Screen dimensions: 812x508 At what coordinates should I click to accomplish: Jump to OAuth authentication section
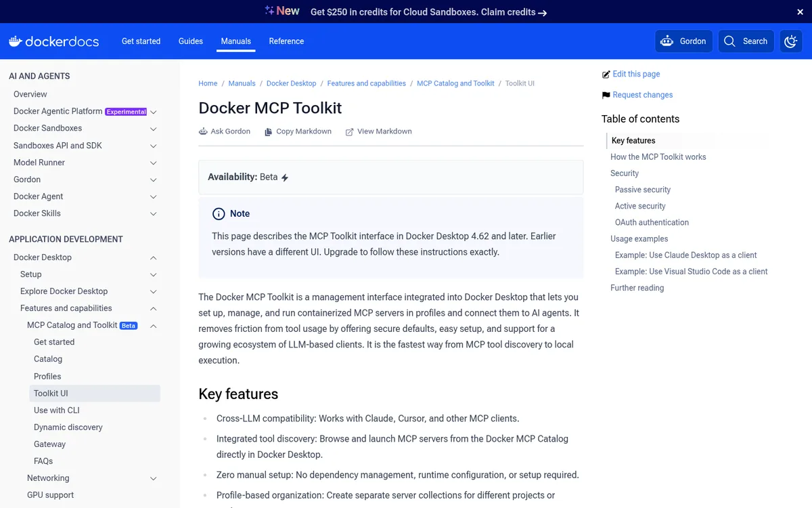pyautogui.click(x=652, y=222)
